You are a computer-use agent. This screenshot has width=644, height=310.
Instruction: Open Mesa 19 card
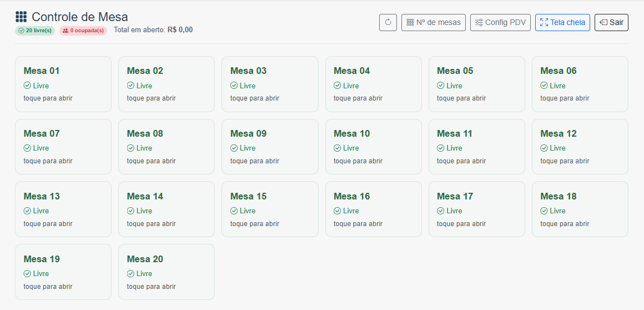(63, 272)
